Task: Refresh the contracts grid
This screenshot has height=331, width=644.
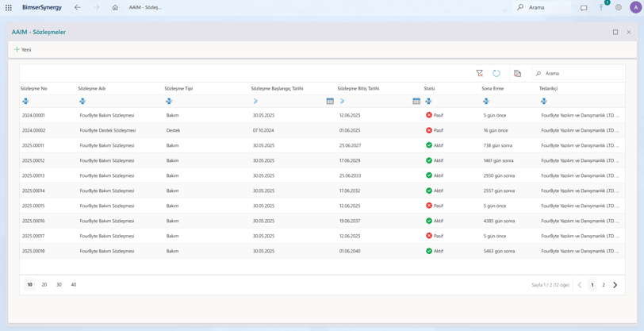Action: click(496, 73)
